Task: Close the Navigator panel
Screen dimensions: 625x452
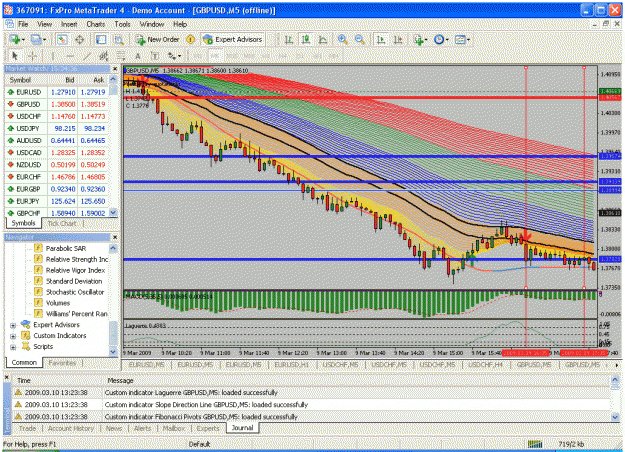Action: pyautogui.click(x=115, y=238)
